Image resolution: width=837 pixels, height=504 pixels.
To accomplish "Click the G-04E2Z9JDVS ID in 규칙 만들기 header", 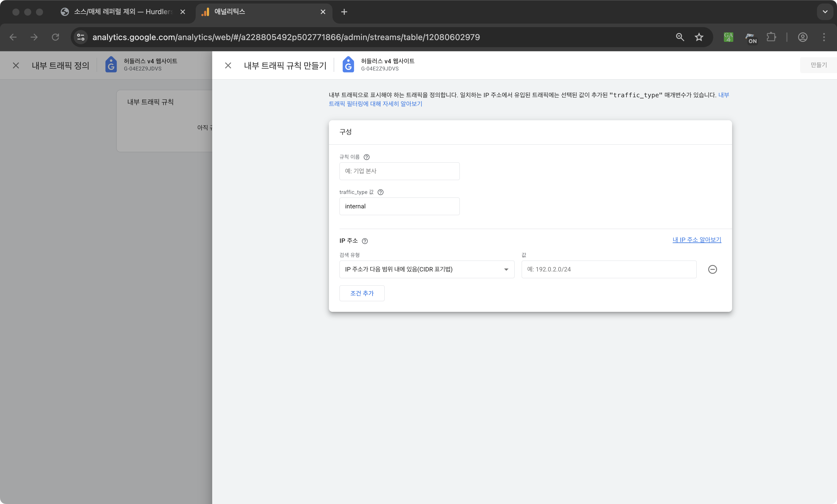I will coord(380,69).
